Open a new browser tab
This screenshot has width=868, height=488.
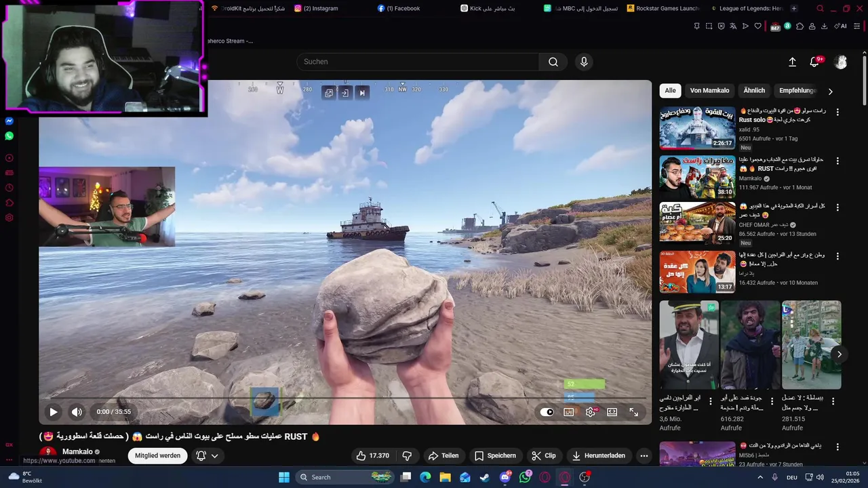[x=794, y=8]
